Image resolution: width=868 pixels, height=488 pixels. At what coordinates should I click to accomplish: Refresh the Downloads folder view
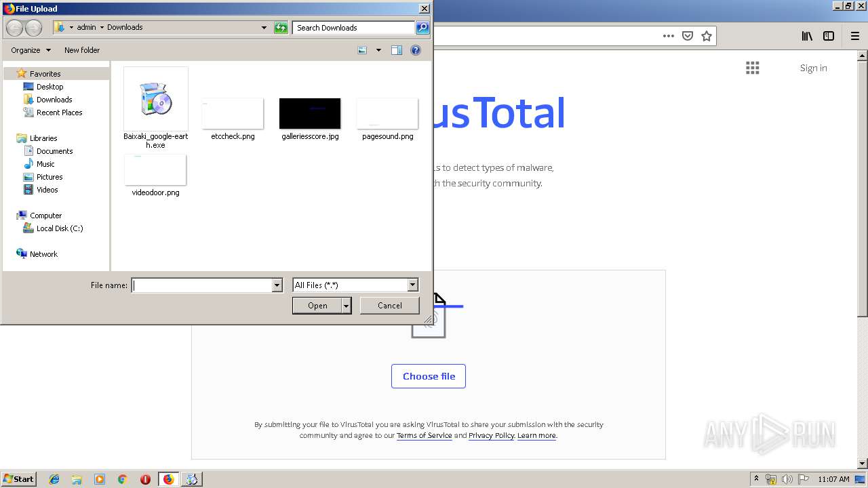281,28
